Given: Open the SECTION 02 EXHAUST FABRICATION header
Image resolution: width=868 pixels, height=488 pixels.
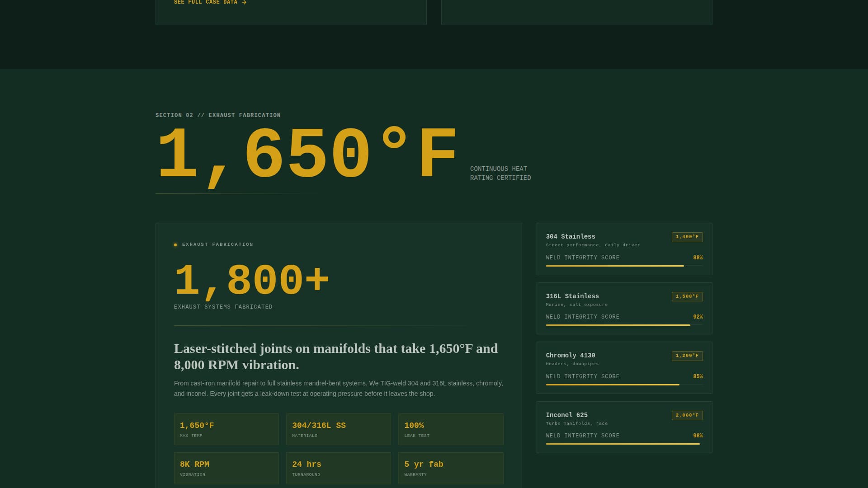Looking at the screenshot, I should coord(218,115).
